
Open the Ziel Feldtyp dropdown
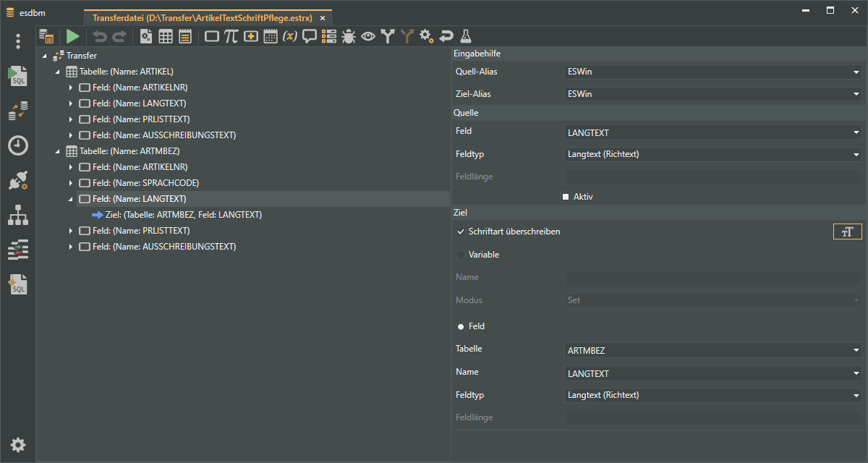tap(713, 395)
